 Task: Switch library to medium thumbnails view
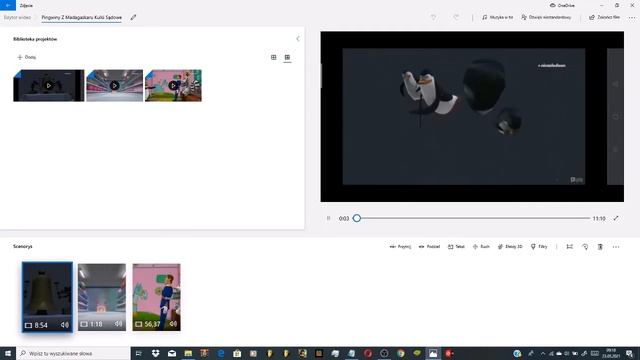click(x=273, y=57)
